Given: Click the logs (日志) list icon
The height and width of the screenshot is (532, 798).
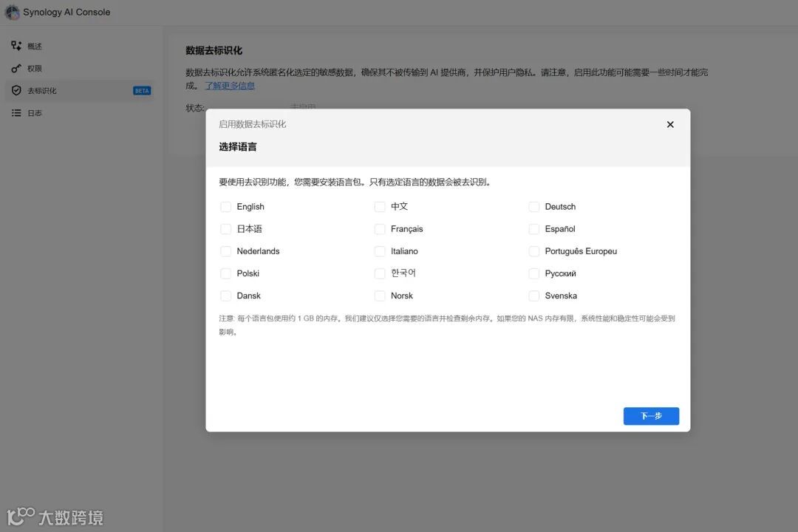Looking at the screenshot, I should (x=16, y=113).
